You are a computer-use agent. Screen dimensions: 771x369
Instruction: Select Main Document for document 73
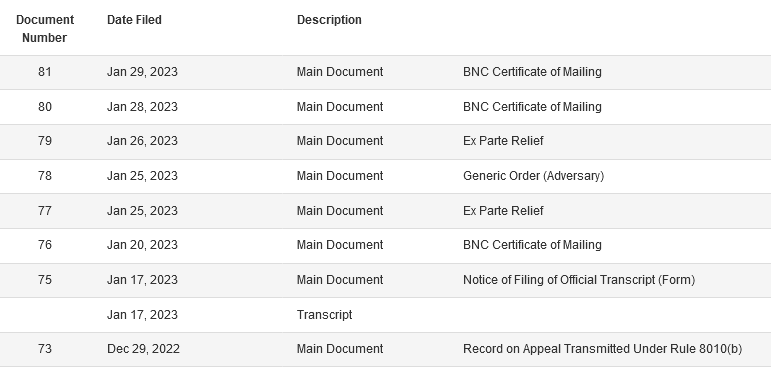[340, 349]
